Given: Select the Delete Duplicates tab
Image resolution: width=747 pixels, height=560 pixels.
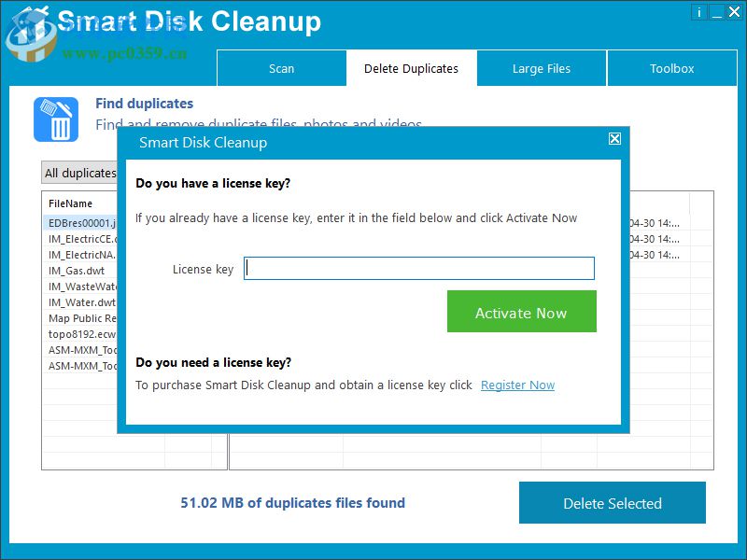Looking at the screenshot, I should 411,68.
